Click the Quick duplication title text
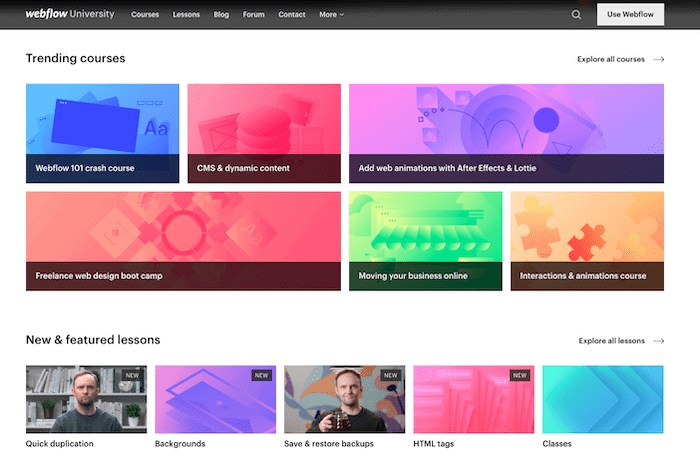 tap(60, 444)
